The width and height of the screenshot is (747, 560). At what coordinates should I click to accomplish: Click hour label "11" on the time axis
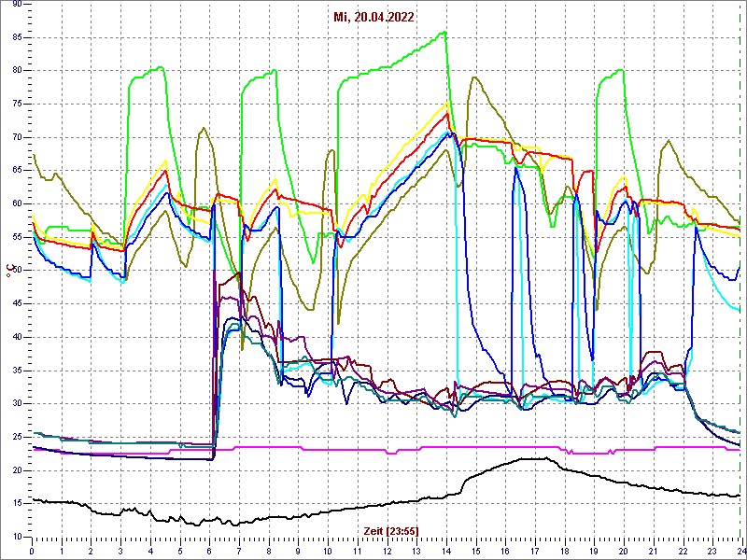[357, 552]
